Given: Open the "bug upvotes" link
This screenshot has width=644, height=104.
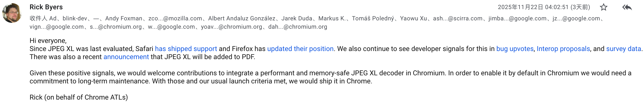Looking at the screenshot, I should point(515,49).
